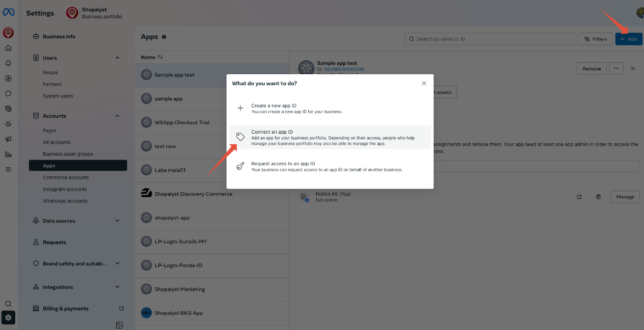
Task: Open Commerce accounts
Action: click(x=66, y=177)
